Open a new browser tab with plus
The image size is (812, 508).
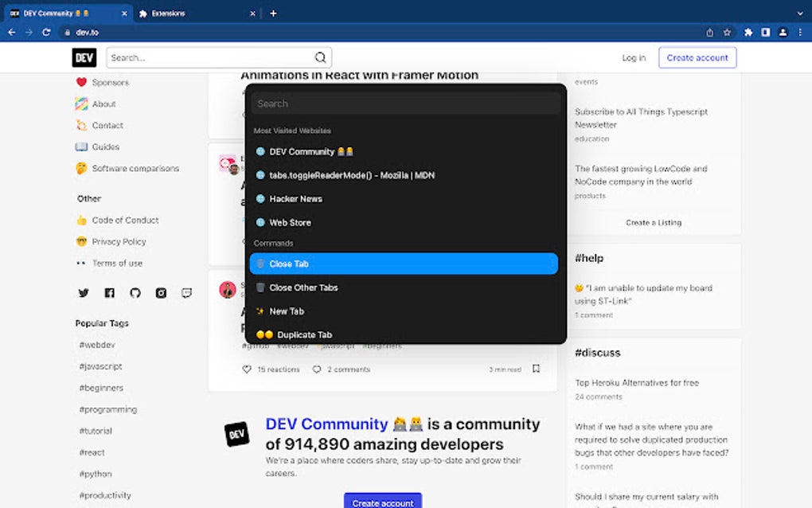click(273, 14)
